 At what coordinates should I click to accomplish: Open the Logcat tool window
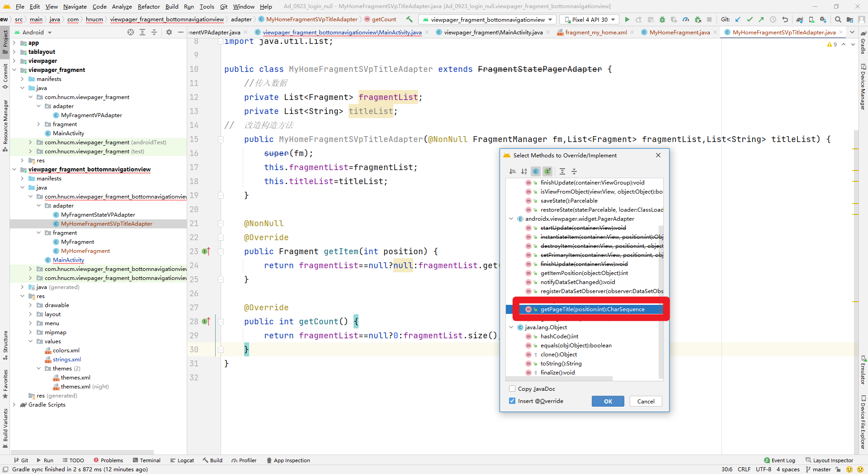tap(182, 460)
